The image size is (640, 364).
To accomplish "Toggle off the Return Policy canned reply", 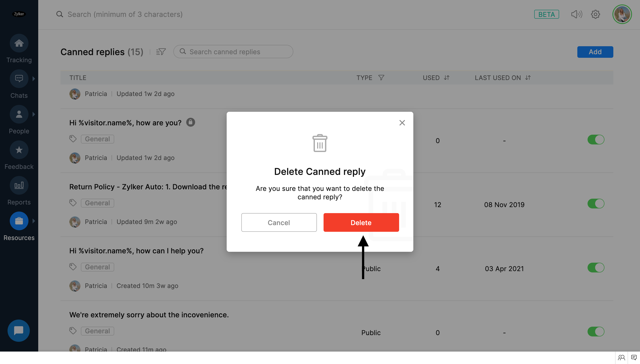I will pos(596,204).
